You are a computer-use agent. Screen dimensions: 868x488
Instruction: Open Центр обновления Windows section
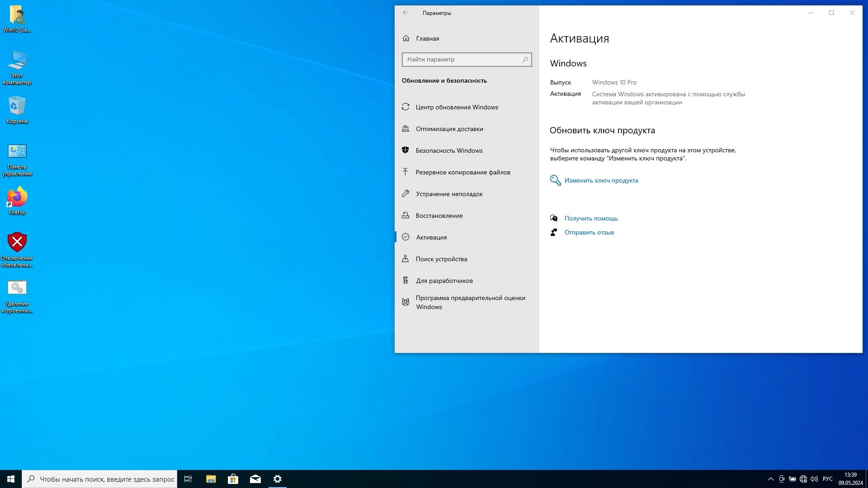(x=457, y=107)
